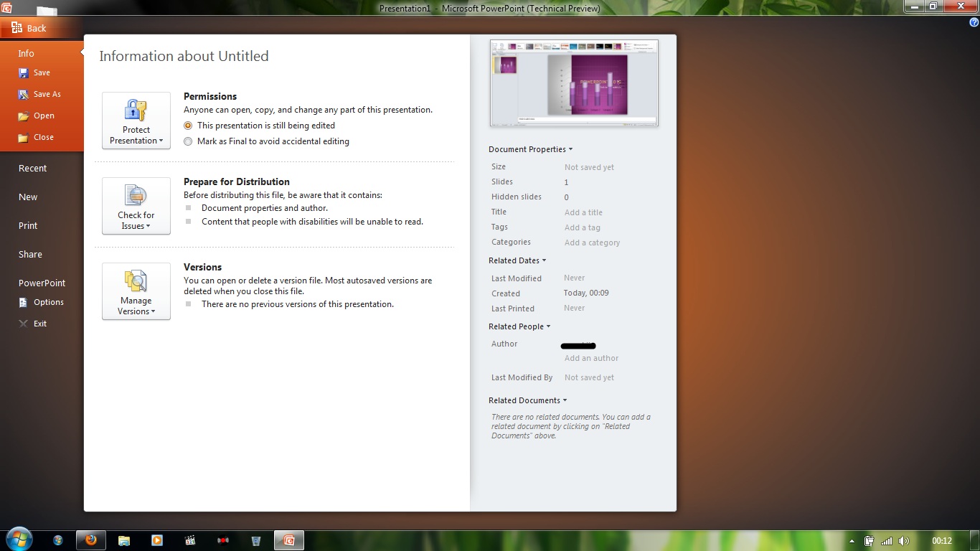
Task: Open Media Player Classic from the taskbar
Action: pyautogui.click(x=190, y=540)
